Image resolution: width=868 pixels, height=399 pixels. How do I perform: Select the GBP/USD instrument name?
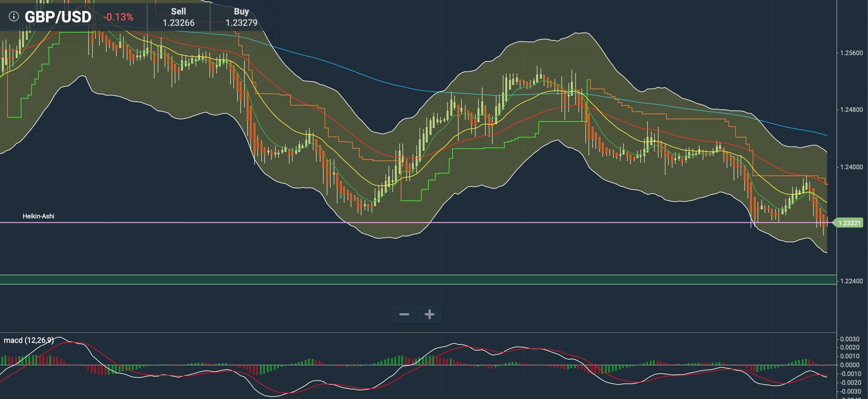point(58,17)
